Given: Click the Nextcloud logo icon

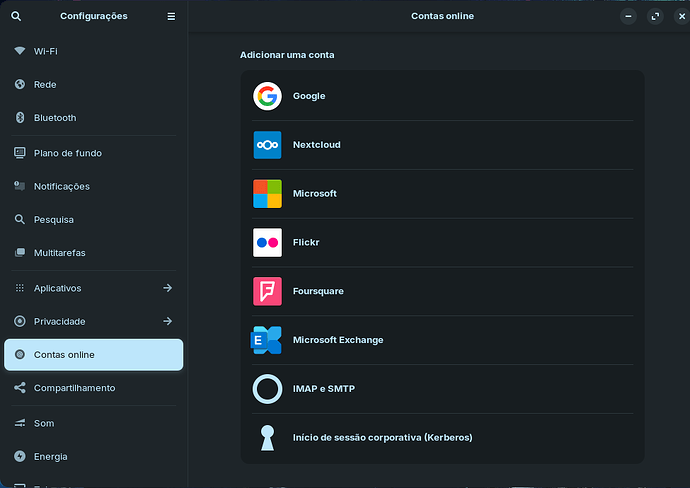Looking at the screenshot, I should pos(267,145).
